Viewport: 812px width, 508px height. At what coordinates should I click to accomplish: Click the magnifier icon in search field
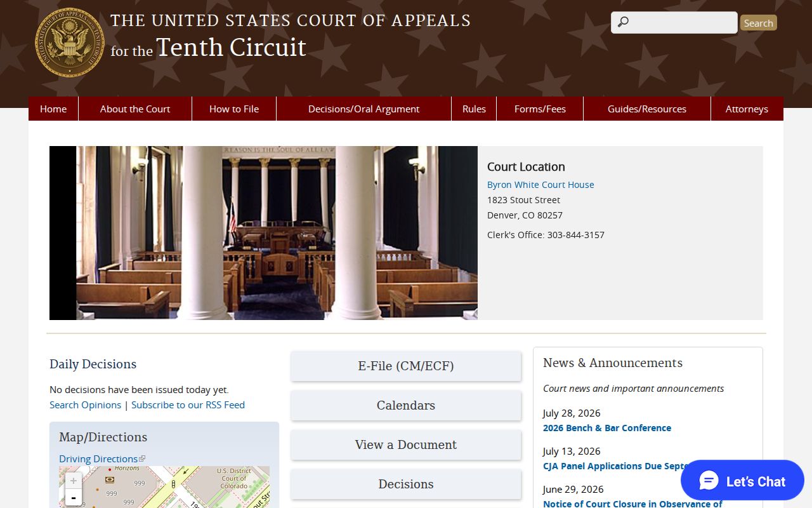pos(623,22)
